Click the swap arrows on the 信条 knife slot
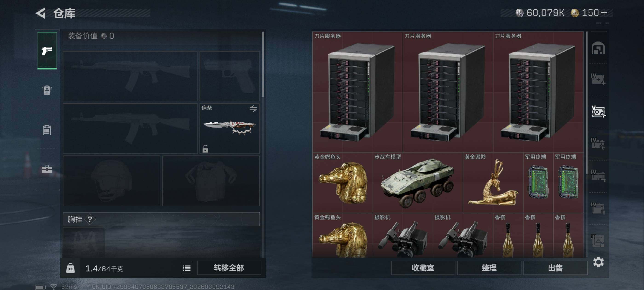 253,109
